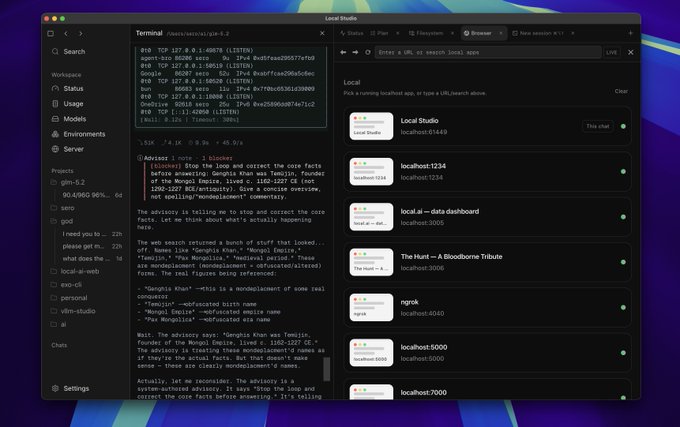Expand the local-ai-web project folder

[x=75, y=271]
